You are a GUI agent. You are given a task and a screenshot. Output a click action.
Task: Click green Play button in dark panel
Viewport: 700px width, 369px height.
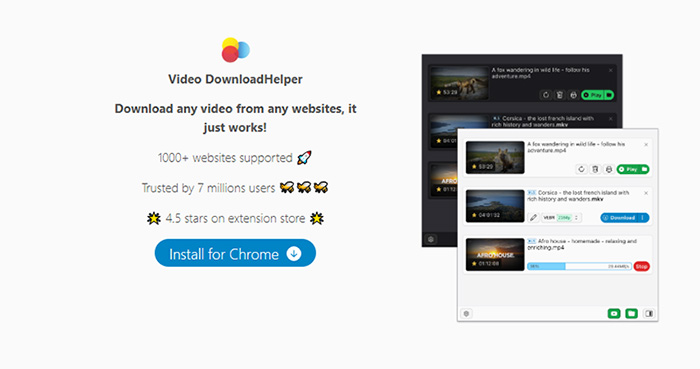pos(592,95)
